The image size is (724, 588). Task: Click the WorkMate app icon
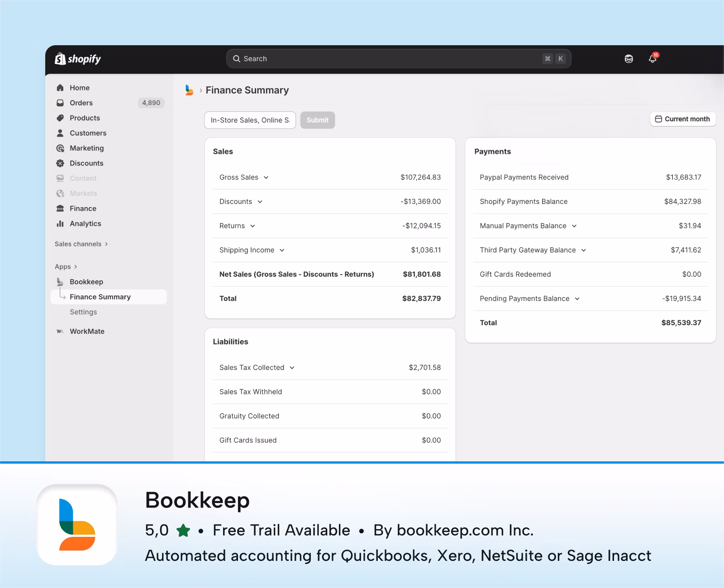[x=60, y=332]
